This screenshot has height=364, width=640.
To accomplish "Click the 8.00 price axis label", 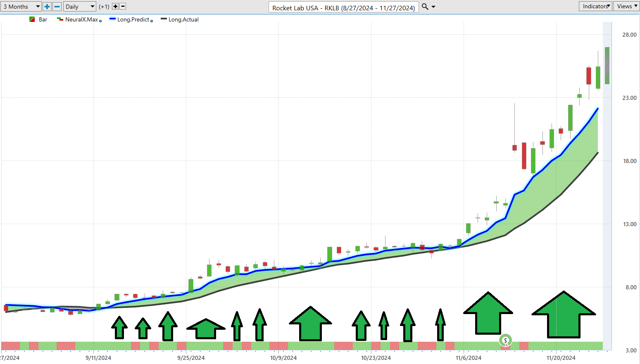I will (631, 287).
